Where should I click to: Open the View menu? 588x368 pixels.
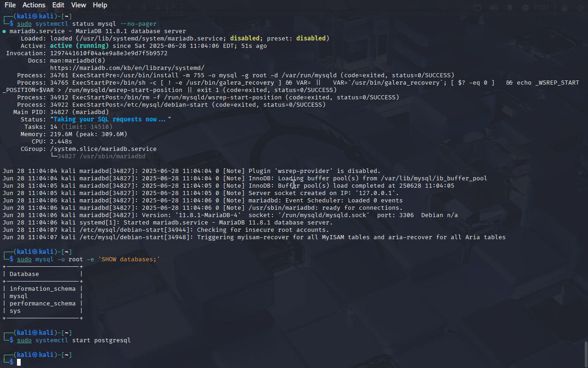point(79,5)
